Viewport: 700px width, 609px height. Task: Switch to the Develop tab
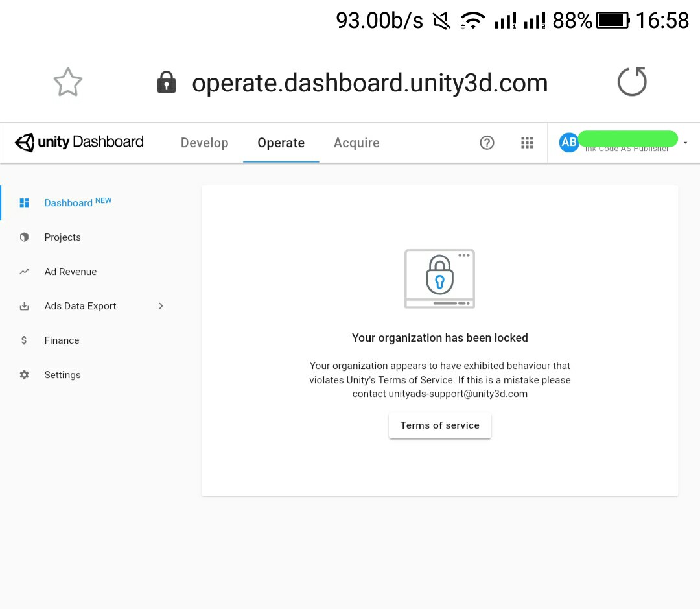pyautogui.click(x=204, y=142)
